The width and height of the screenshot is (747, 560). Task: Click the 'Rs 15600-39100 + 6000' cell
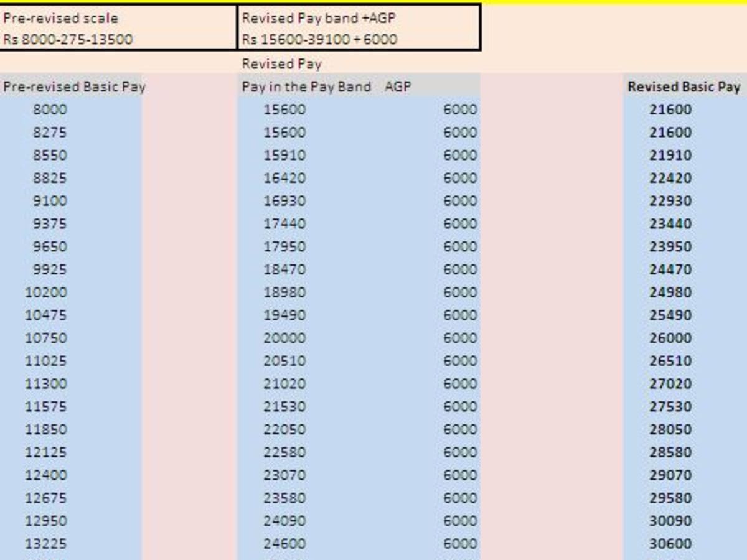tap(319, 39)
